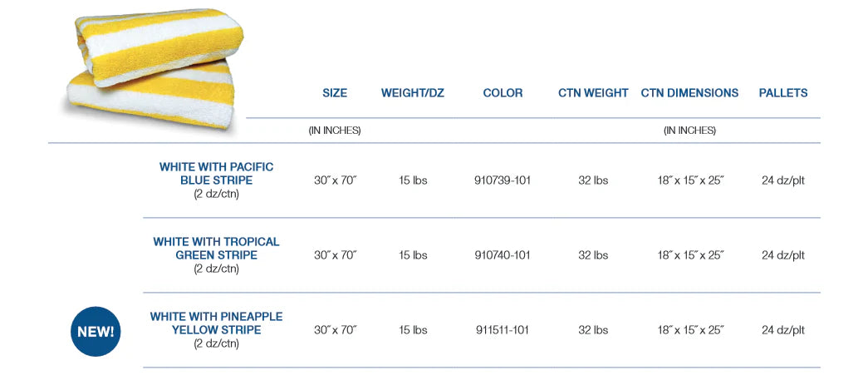
Task: Select White with Pacific Blue Stripe row title
Action: 216,173
